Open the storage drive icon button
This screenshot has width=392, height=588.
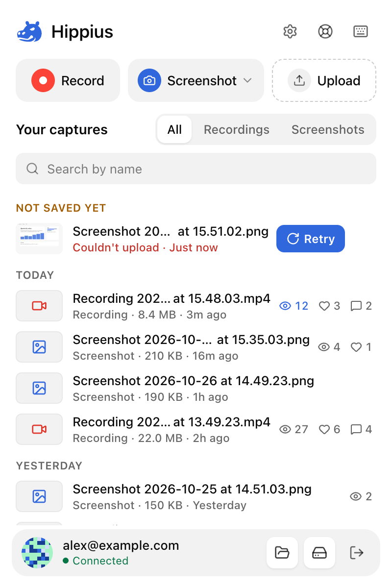[319, 553]
